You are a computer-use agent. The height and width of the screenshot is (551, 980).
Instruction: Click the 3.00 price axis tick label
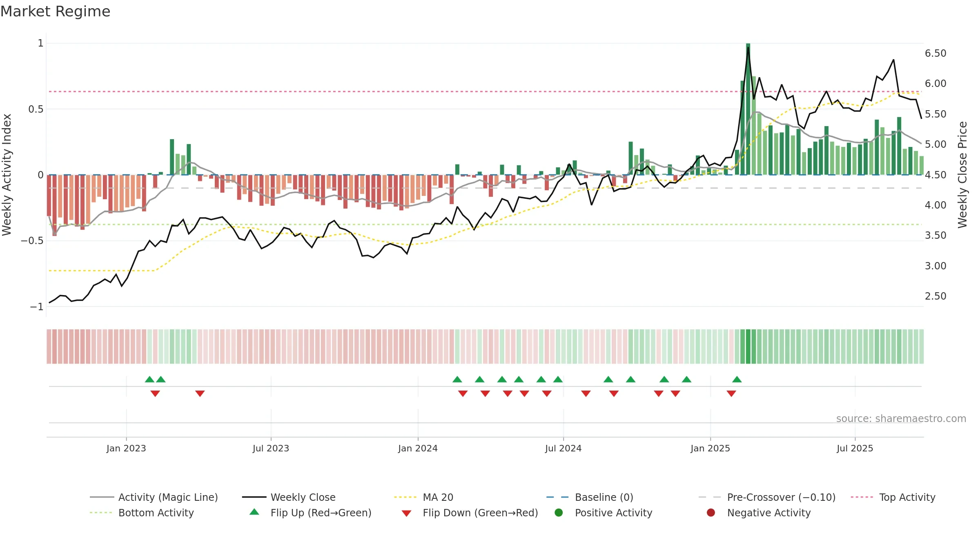935,266
